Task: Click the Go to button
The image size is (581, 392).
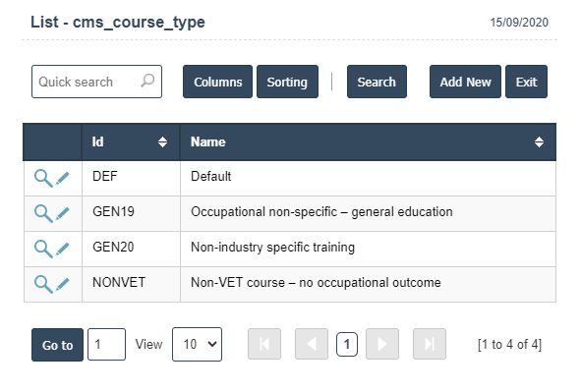Action: pyautogui.click(x=57, y=345)
